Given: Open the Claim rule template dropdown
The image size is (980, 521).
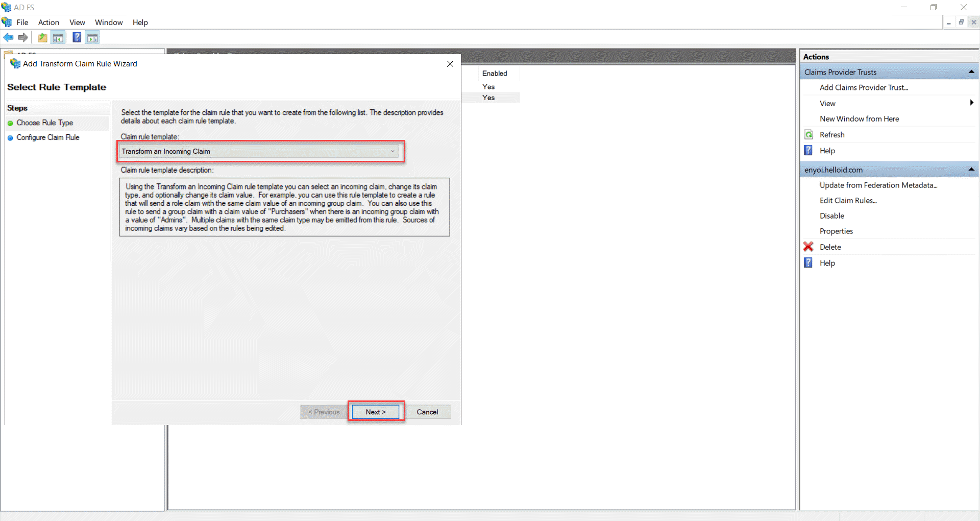Looking at the screenshot, I should [259, 151].
